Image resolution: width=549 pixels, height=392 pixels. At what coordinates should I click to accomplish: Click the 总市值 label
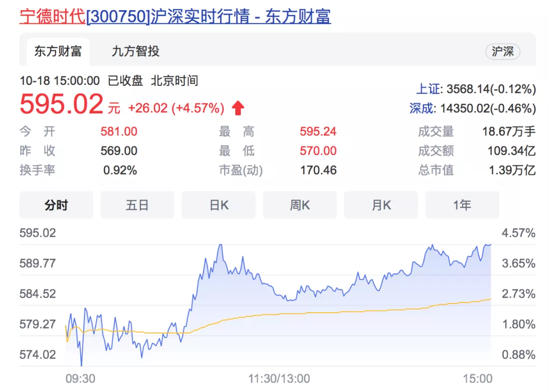click(436, 170)
